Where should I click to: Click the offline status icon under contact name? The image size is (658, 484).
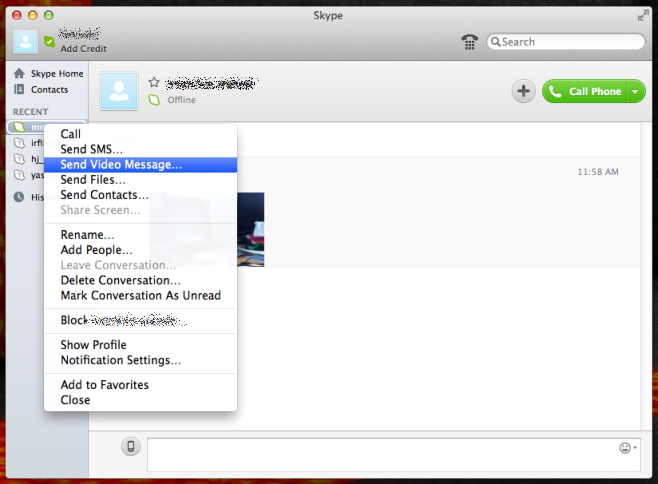[154, 100]
